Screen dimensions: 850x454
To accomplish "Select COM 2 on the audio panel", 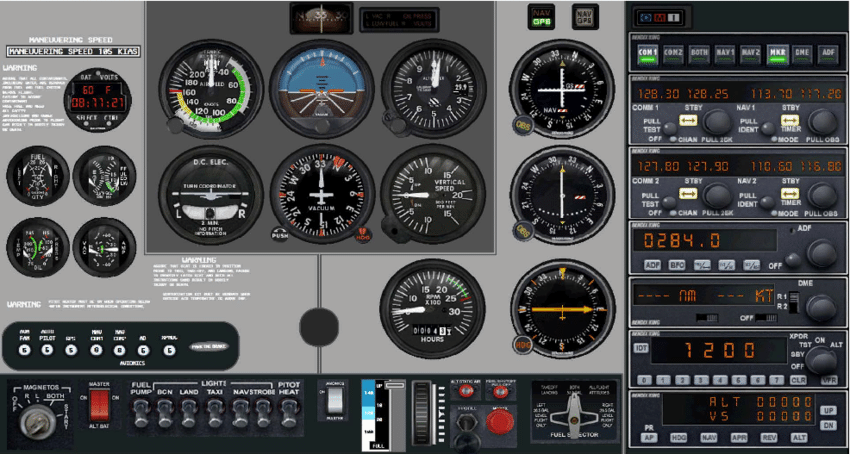I will [673, 54].
